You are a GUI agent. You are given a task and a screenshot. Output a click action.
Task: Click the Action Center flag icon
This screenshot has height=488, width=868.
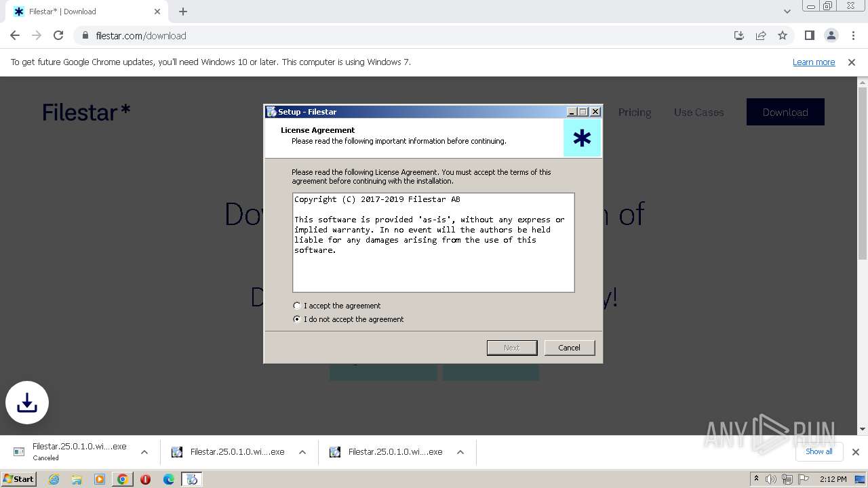[x=802, y=479]
